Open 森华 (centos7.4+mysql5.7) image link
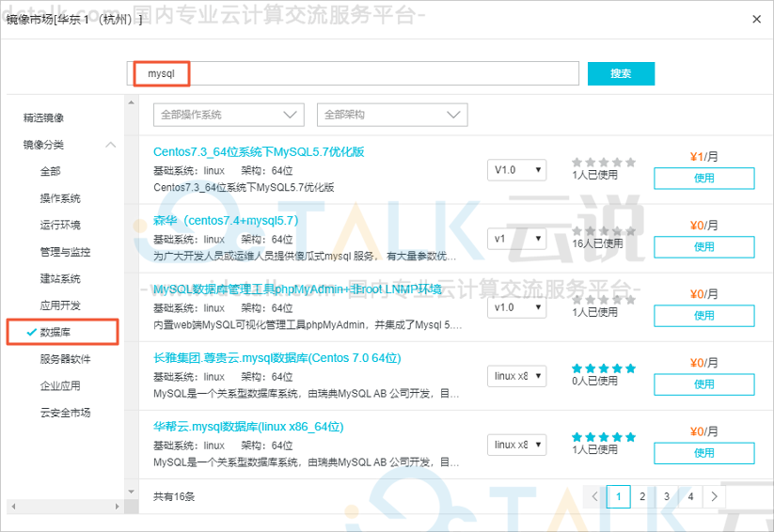 point(226,220)
